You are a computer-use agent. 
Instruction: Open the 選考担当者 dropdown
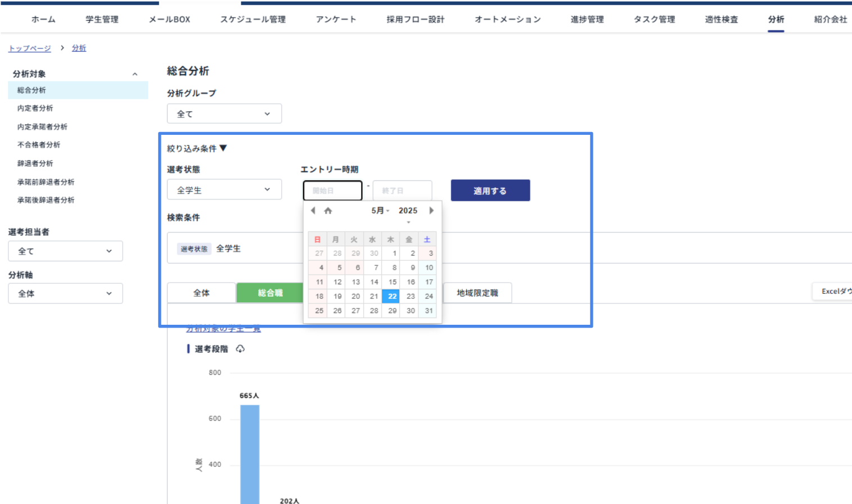[x=65, y=251]
